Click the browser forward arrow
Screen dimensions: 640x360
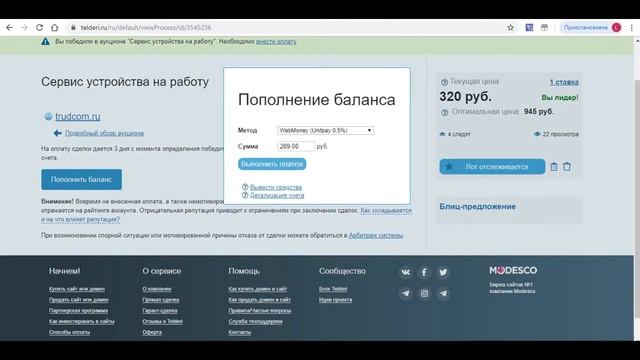point(24,27)
